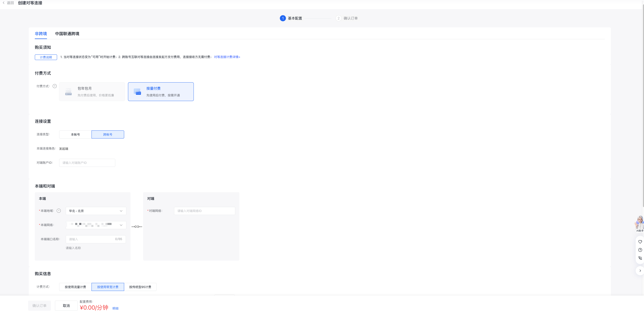Viewport: 644px width, 314px height.
Task: Open the 付费方式 help tooltip icon
Action: coord(55,86)
